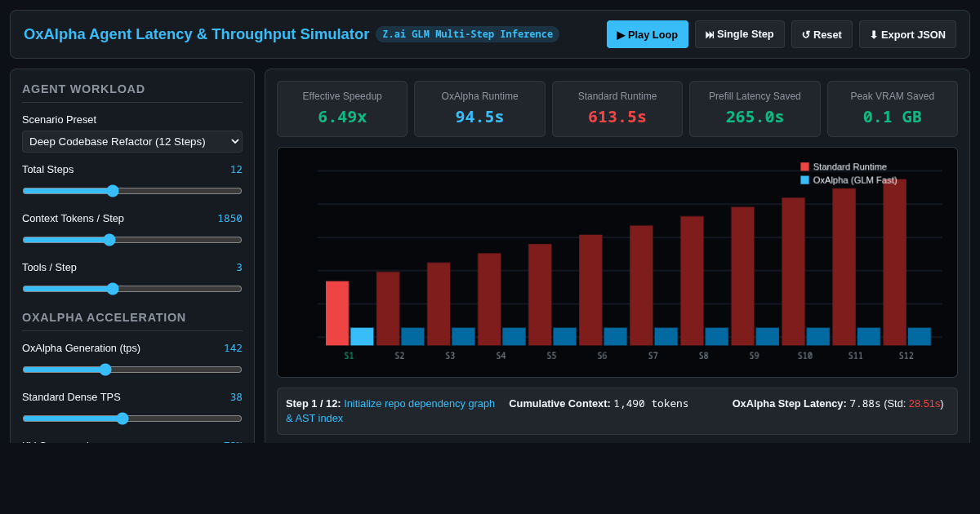
Task: Click the Cumulative Context 1,490 tokens value
Action: coord(651,403)
